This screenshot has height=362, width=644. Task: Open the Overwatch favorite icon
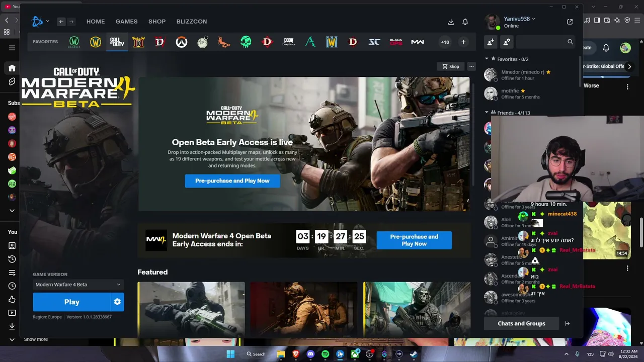pos(181,42)
